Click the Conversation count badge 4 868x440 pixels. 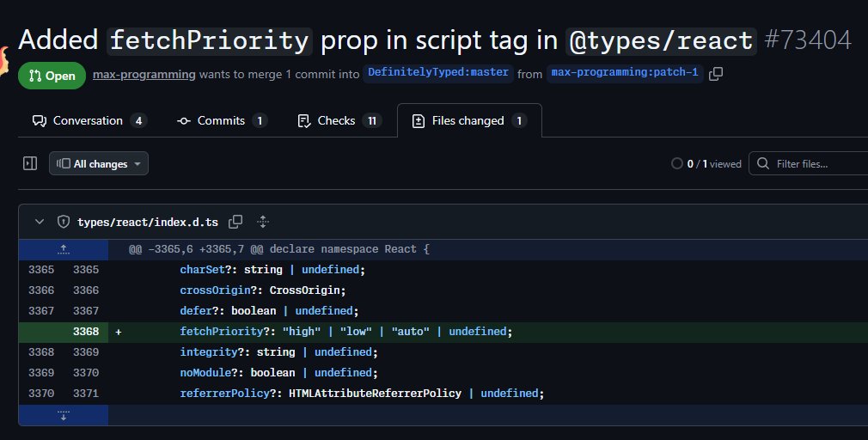pyautogui.click(x=138, y=120)
